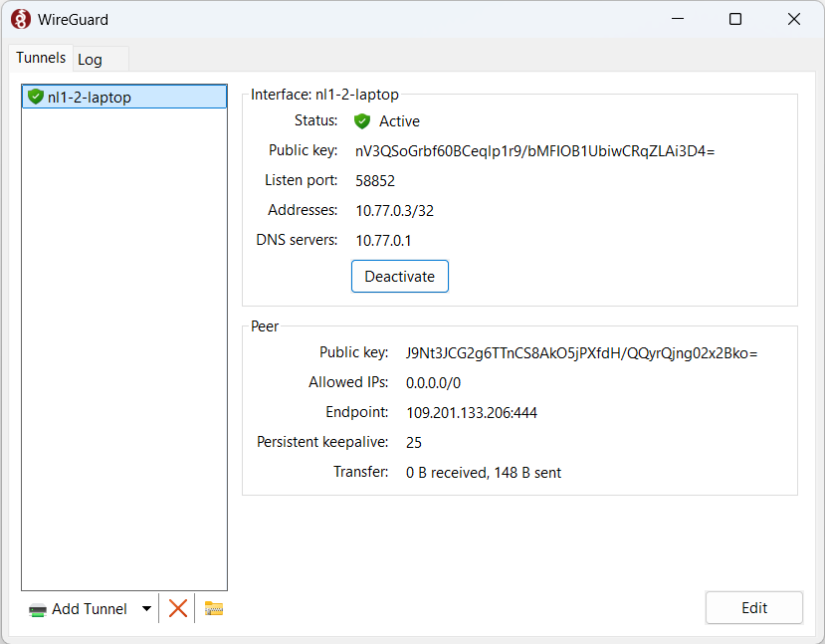
Task: Open the Add Tunnel dropdown arrow
Action: pyautogui.click(x=146, y=609)
